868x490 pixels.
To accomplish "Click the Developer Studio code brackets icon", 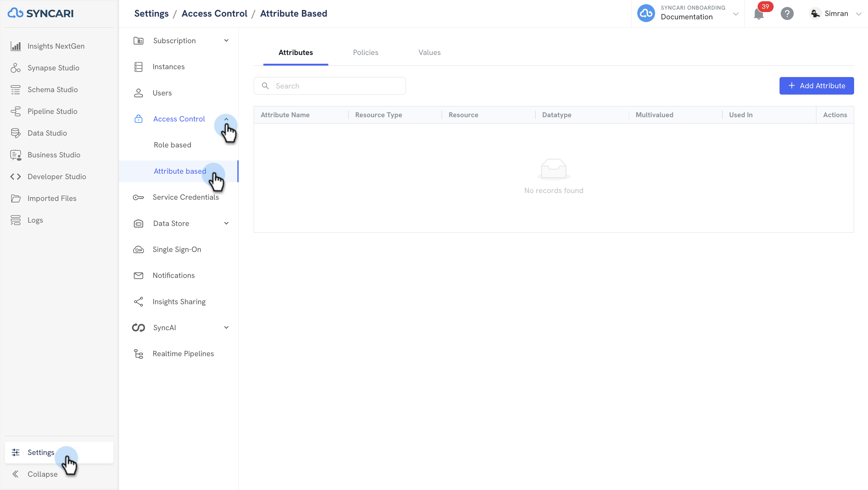I will [x=15, y=177].
